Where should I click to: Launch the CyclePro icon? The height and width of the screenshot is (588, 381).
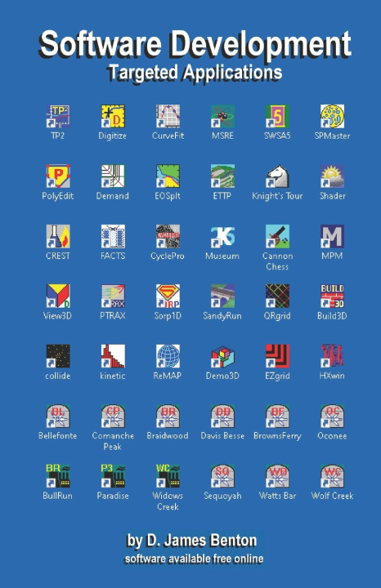click(x=168, y=236)
